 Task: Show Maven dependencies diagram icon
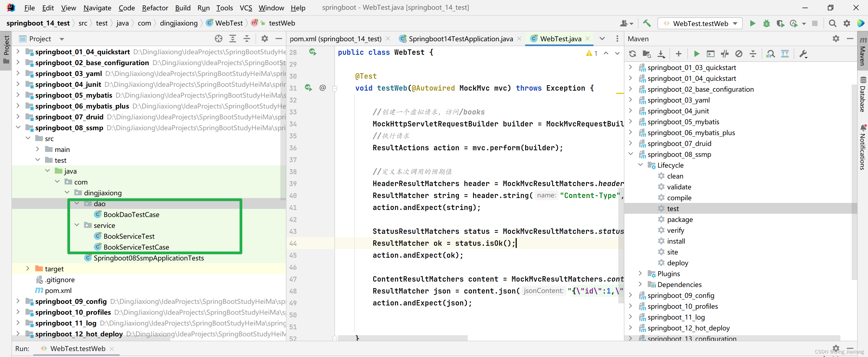(x=785, y=54)
